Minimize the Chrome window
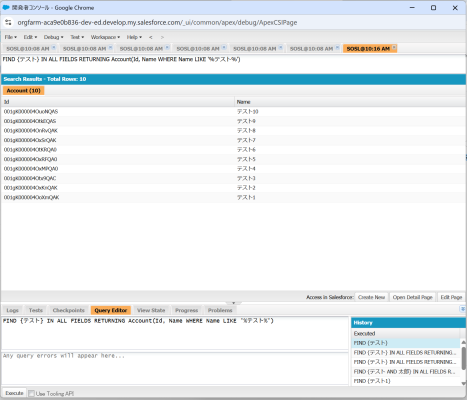 412,8
